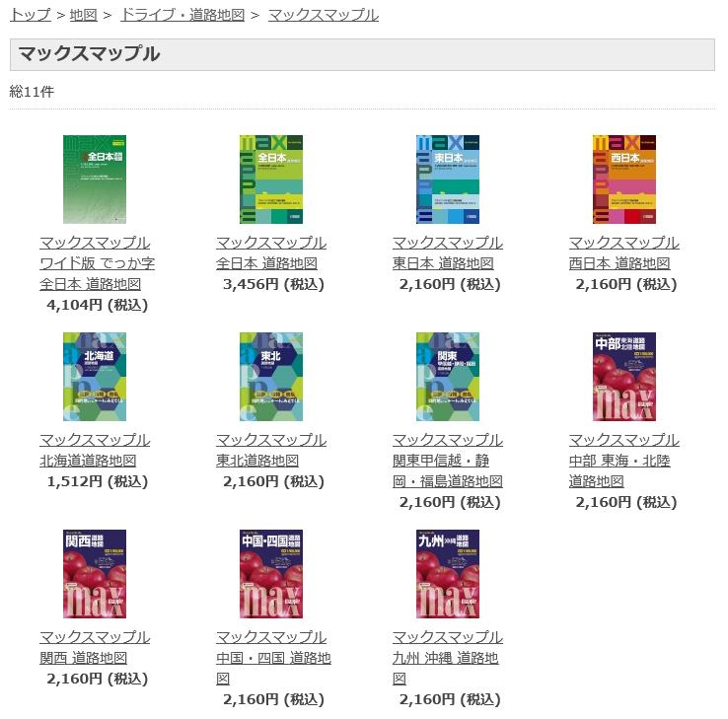Image resolution: width=728 pixels, height=719 pixels.
Task: Open the 東北 map book cover
Action: coord(271,377)
